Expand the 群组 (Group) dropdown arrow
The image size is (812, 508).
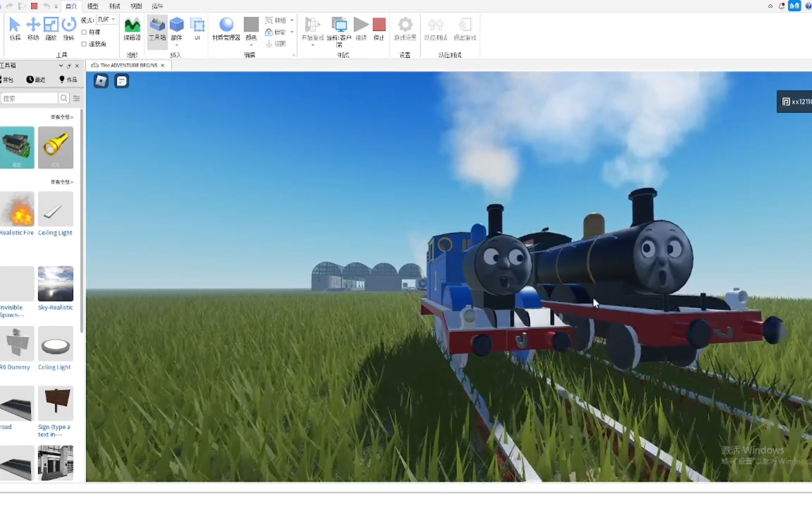point(292,20)
